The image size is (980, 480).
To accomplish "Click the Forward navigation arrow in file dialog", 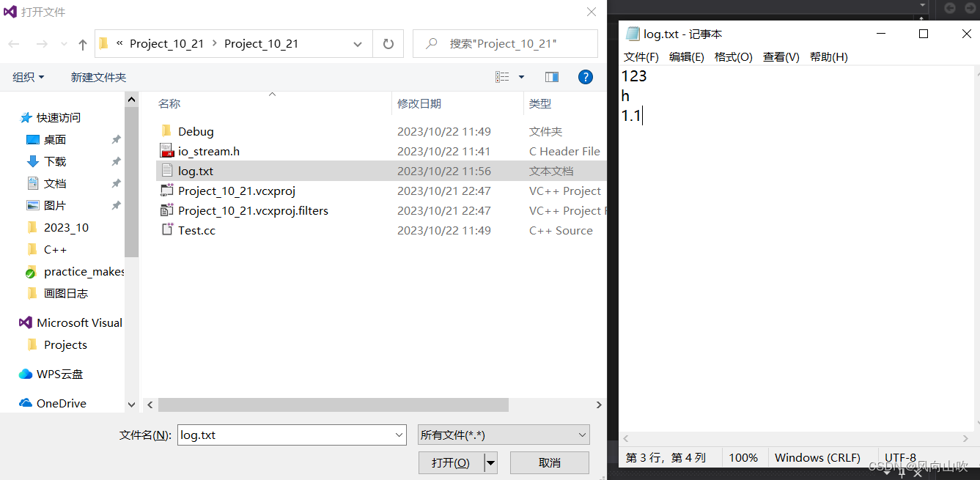I will pyautogui.click(x=42, y=44).
